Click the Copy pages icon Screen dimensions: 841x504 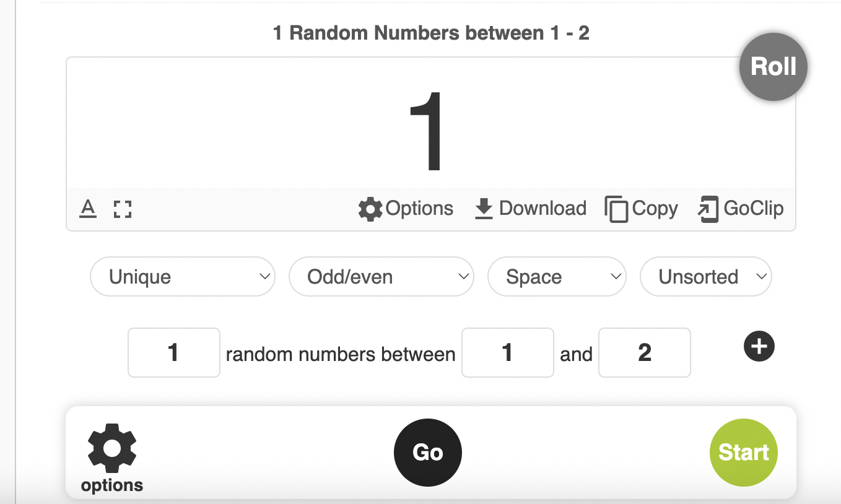pos(616,209)
